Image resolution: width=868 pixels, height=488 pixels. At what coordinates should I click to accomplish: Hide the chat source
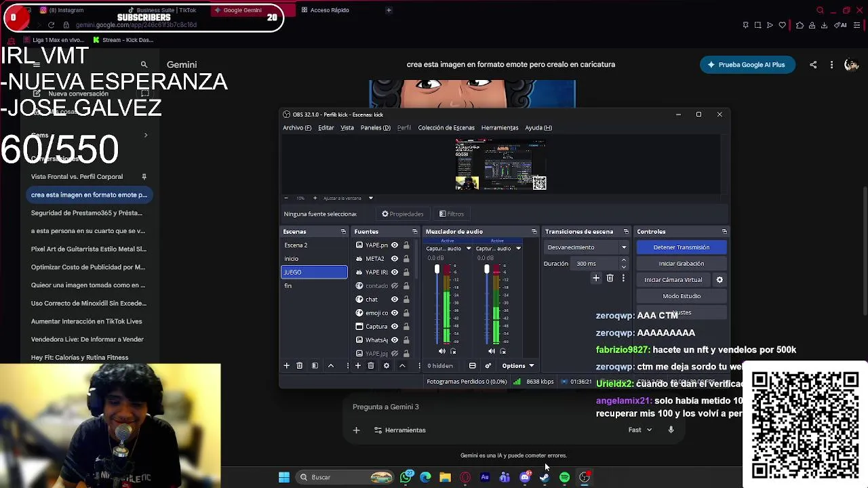coord(395,300)
